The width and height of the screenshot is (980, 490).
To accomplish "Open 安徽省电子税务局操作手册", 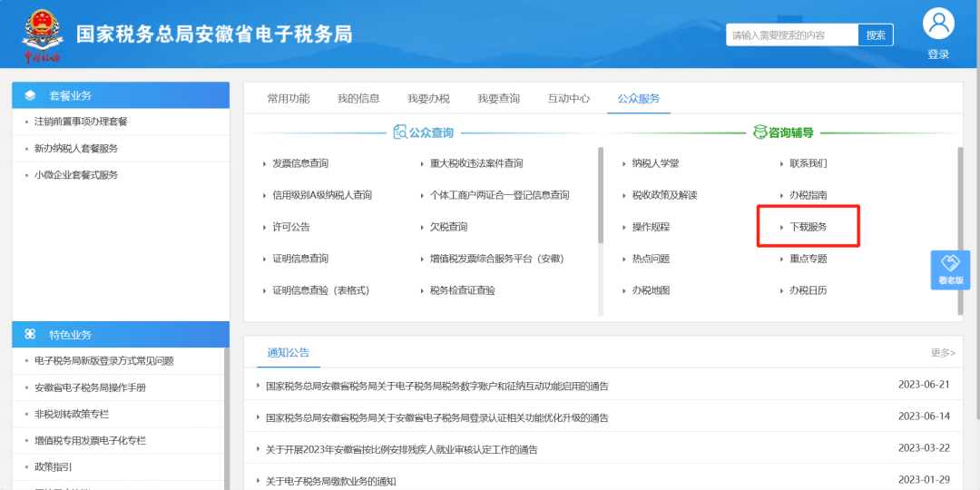I will point(90,387).
